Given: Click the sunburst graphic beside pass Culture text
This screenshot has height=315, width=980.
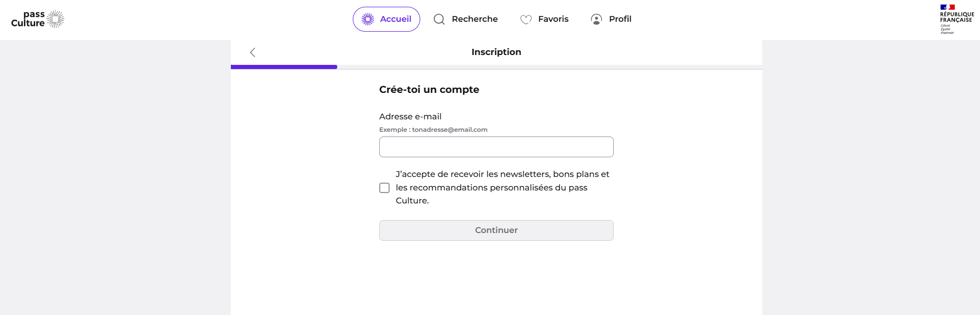Looking at the screenshot, I should [x=56, y=19].
